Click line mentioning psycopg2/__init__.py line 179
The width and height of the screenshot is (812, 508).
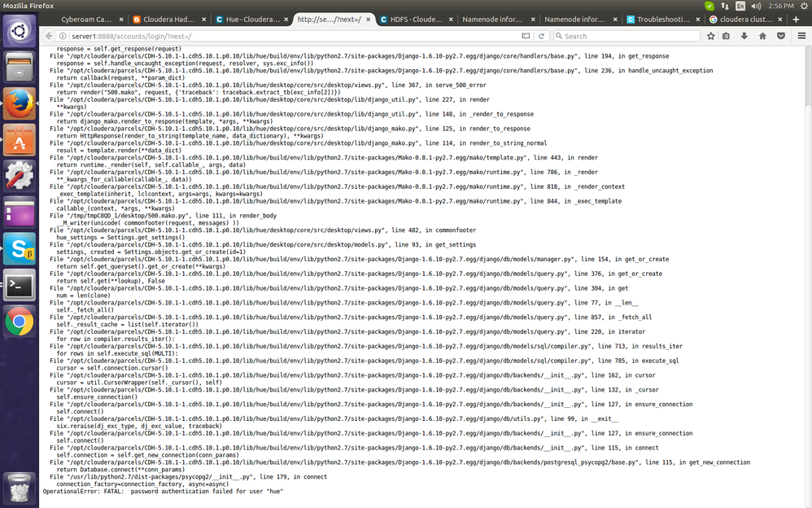coord(189,476)
